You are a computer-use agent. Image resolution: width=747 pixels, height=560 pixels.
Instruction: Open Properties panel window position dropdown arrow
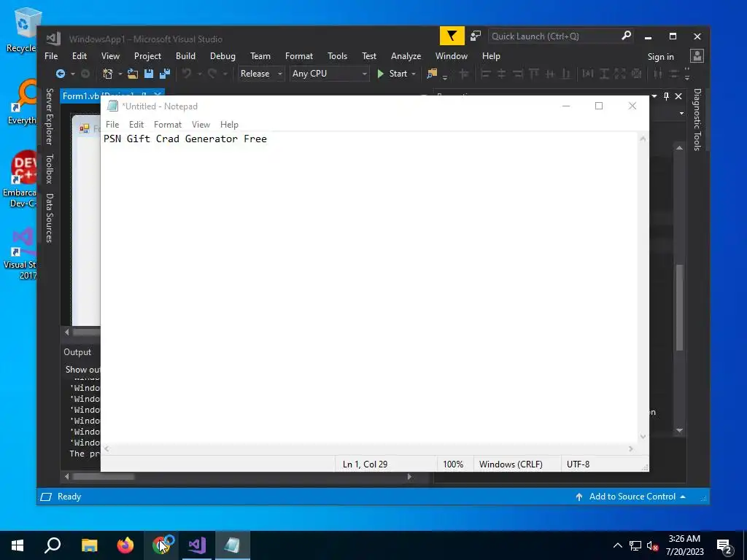click(x=654, y=96)
